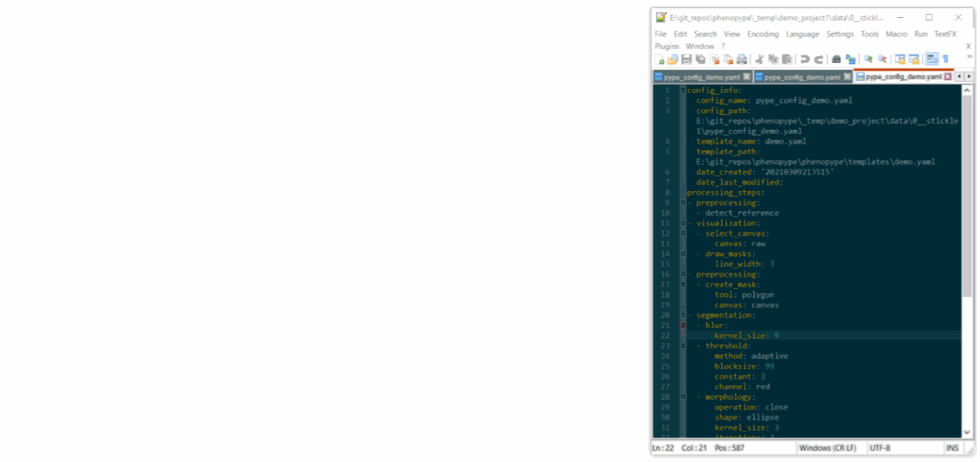
Task: Click the editor vertical scrollbar
Action: (969, 261)
